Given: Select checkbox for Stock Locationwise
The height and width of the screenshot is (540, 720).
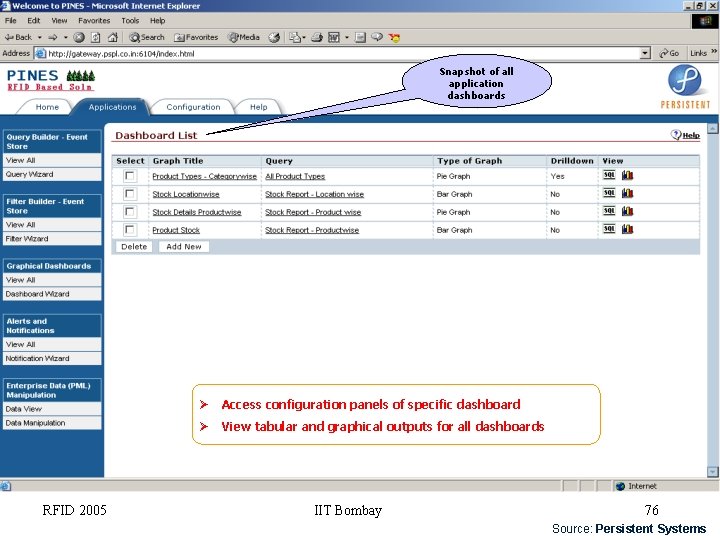Looking at the screenshot, I should pos(130,194).
